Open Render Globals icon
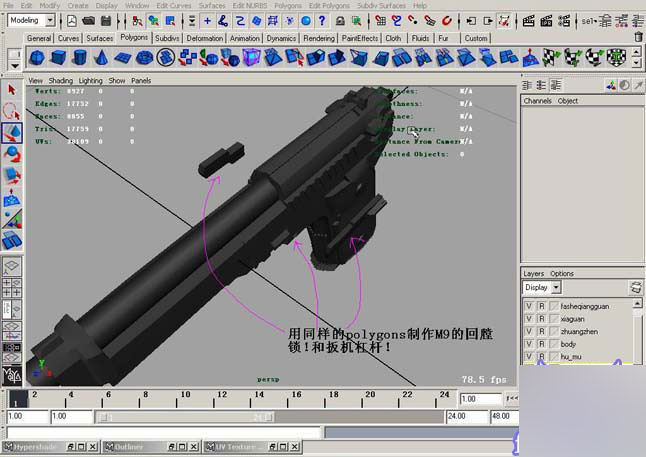This screenshot has height=457, width=646. coord(564,21)
